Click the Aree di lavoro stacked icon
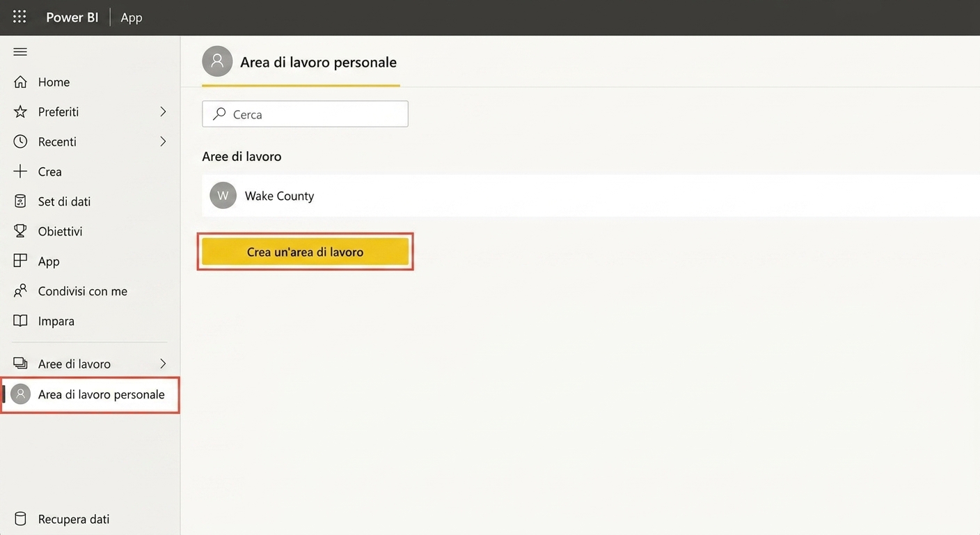The image size is (980, 535). [21, 364]
